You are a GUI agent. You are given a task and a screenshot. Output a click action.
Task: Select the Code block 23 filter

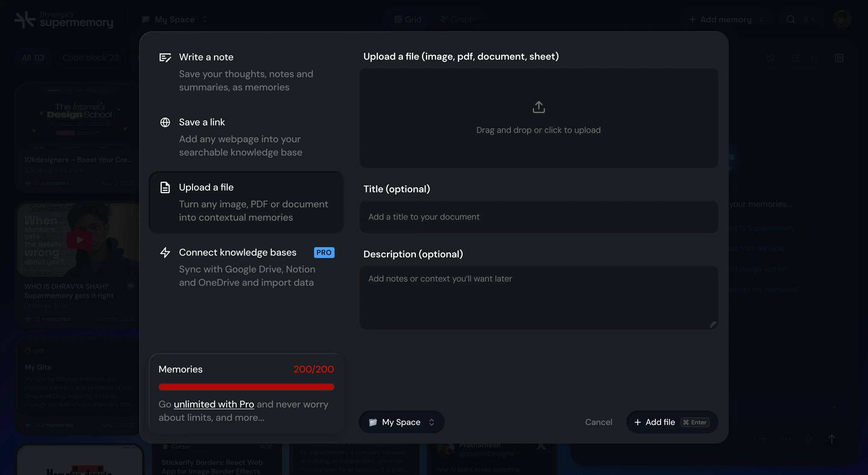point(90,58)
